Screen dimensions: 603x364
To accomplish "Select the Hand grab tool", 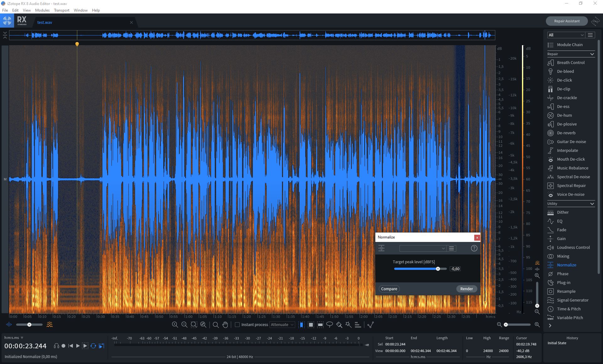I will point(225,325).
